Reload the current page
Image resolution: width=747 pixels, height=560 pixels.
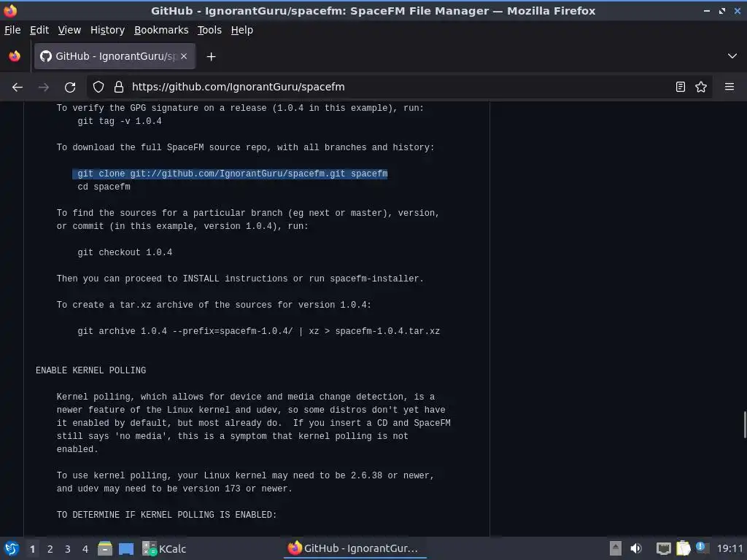pyautogui.click(x=70, y=87)
